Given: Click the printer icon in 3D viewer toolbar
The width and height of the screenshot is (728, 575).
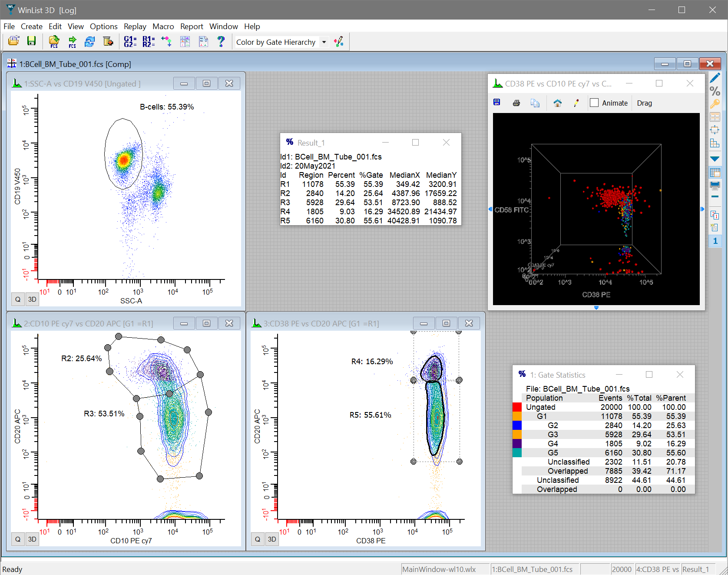Looking at the screenshot, I should (x=516, y=103).
